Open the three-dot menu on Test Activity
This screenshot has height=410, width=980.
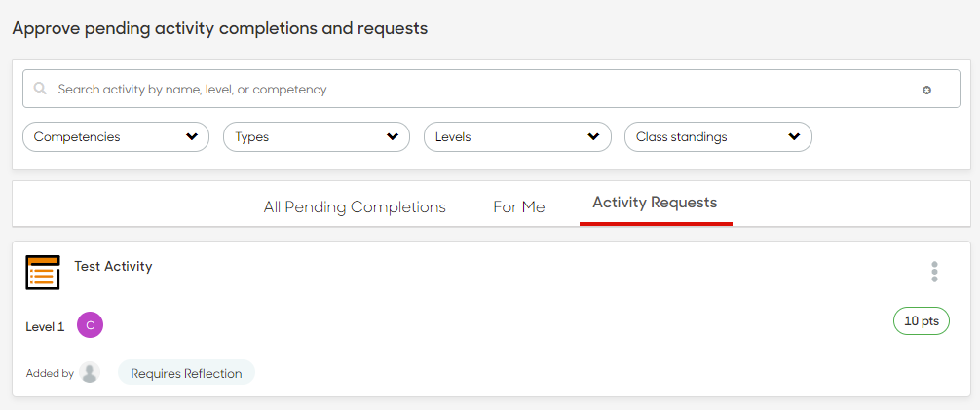tap(934, 272)
